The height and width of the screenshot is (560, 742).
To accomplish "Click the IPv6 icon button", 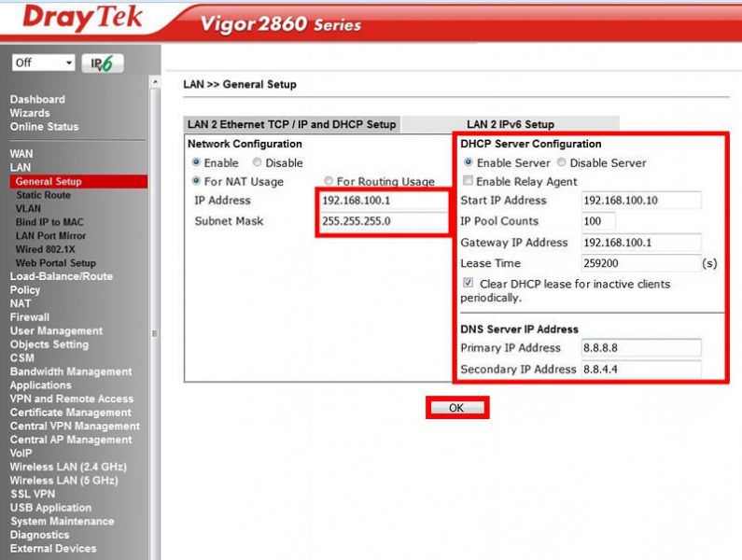I will point(103,63).
